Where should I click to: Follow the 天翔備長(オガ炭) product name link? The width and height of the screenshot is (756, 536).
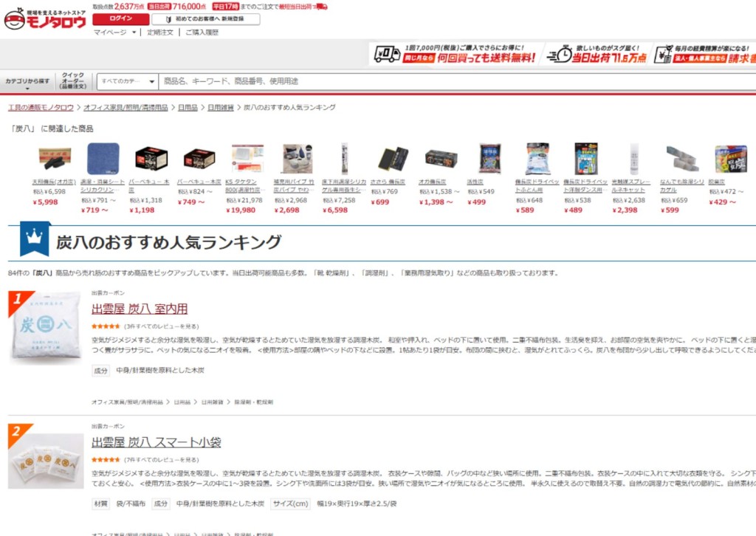(x=54, y=182)
